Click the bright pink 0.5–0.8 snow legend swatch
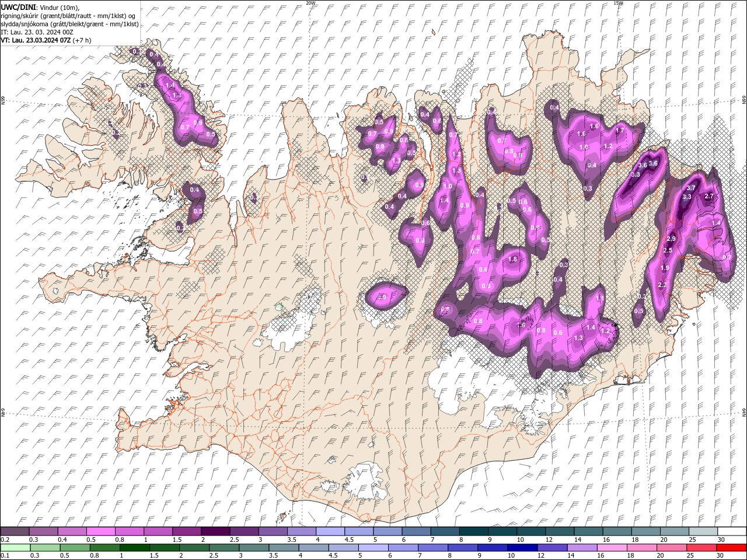This screenshot has width=747, height=560. coord(101,531)
